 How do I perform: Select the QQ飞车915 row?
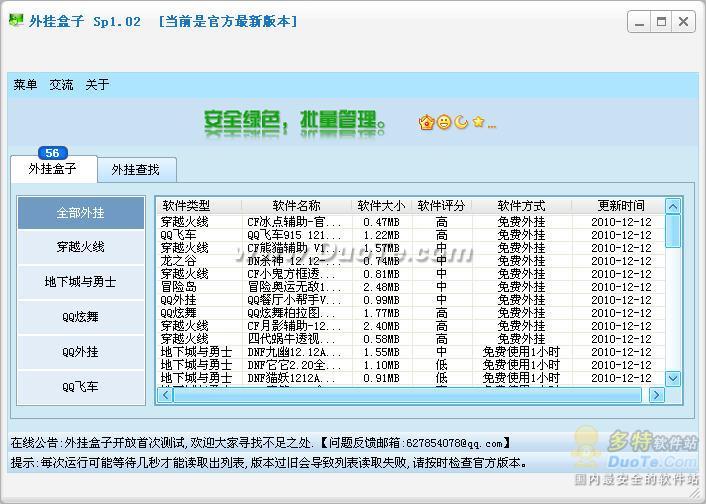click(412, 235)
